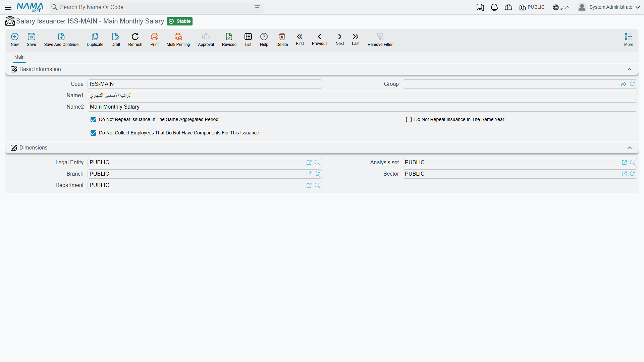
Task: Click the Code input field
Action: [205, 84]
